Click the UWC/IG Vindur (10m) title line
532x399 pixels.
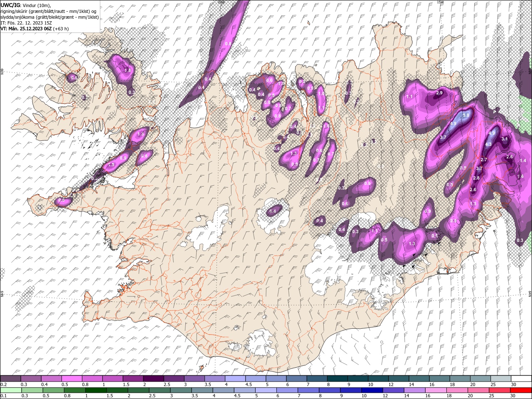(x=25, y=5)
